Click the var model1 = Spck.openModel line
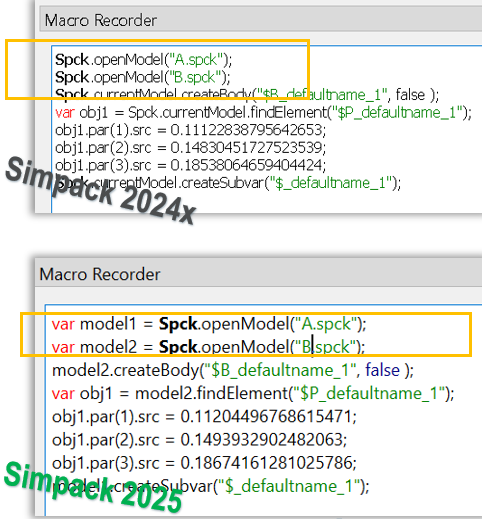The width and height of the screenshot is (482, 519). click(209, 324)
